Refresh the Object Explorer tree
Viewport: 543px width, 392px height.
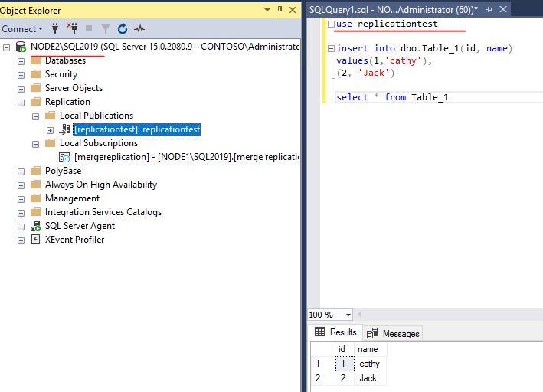(x=123, y=29)
